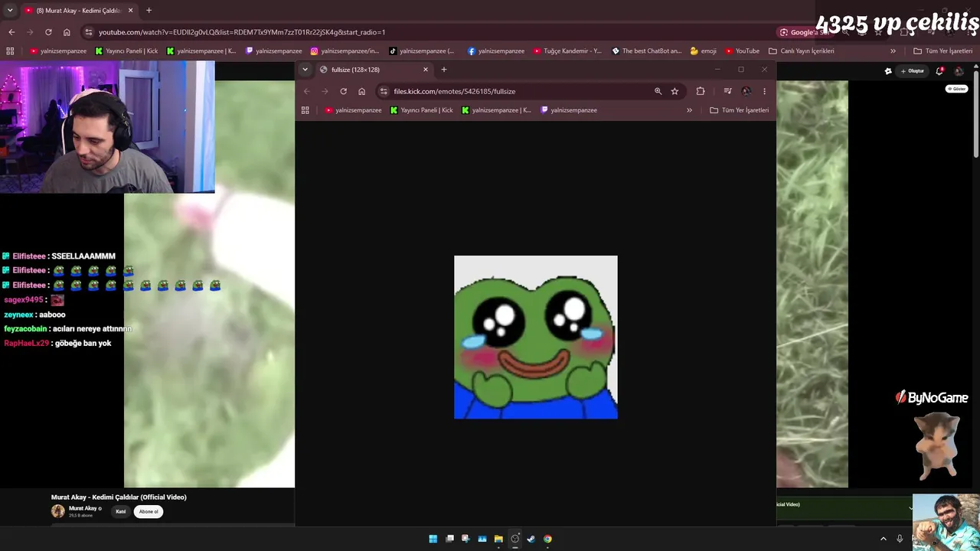
Task: Bookmark the emote page with the star
Action: (x=675, y=91)
